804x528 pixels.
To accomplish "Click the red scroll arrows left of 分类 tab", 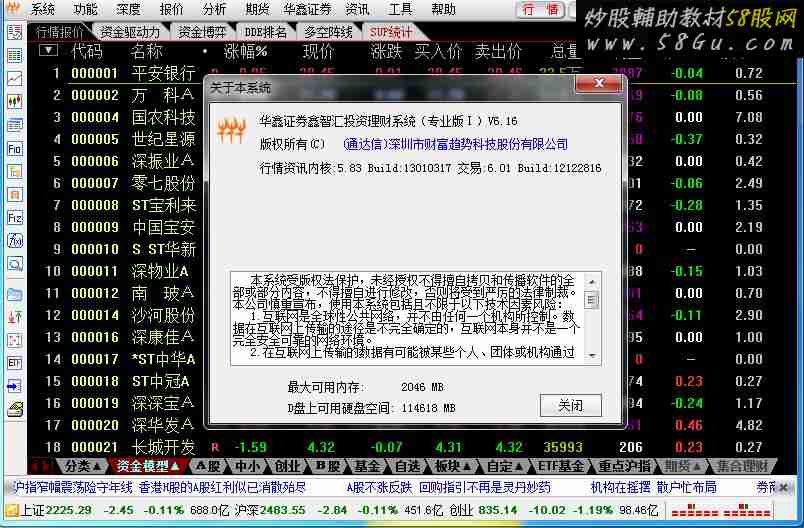I will point(42,466).
